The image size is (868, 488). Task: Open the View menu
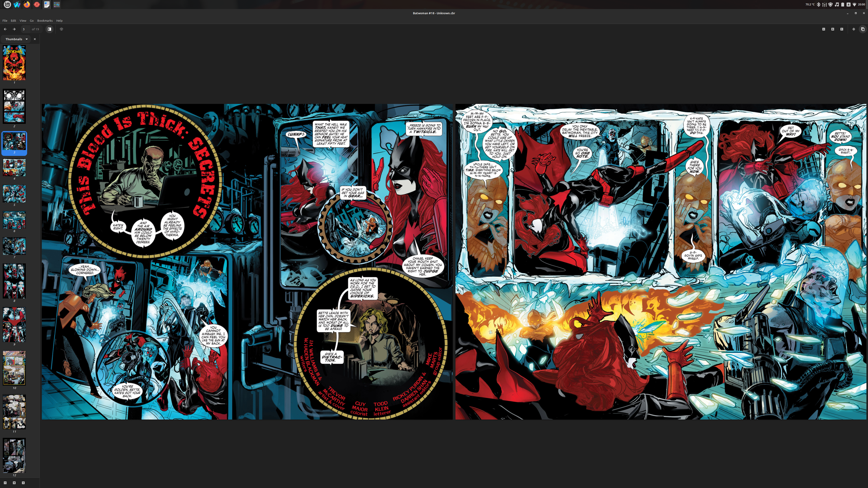pyautogui.click(x=23, y=21)
